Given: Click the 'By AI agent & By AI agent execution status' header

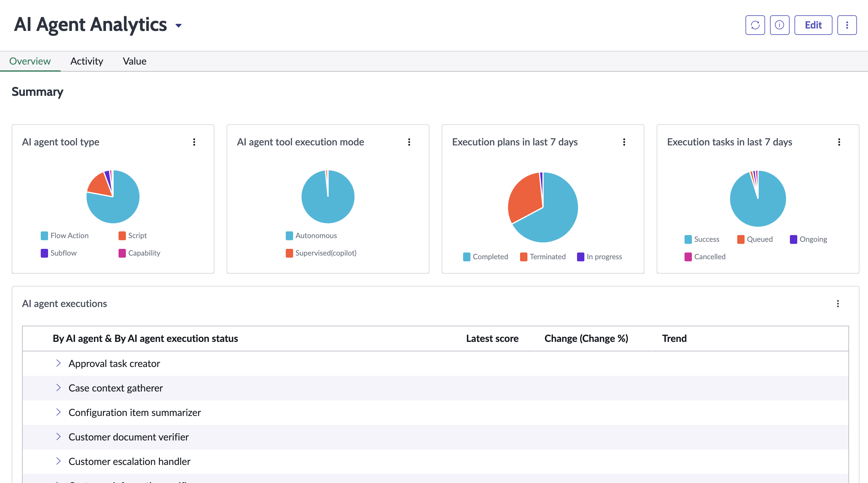Looking at the screenshot, I should click(145, 339).
